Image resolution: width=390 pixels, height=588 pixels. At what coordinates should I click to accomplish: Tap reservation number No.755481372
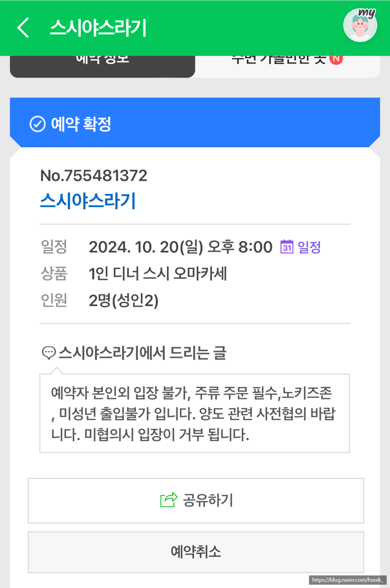click(94, 176)
